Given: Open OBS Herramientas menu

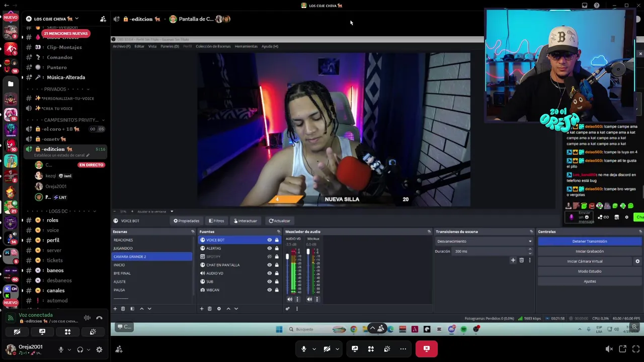Looking at the screenshot, I should click(x=246, y=46).
